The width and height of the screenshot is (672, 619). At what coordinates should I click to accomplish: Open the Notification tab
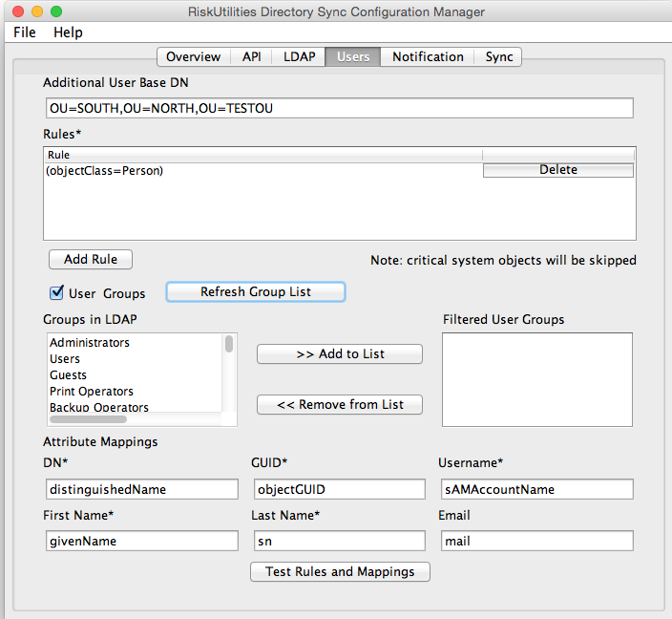click(x=428, y=56)
